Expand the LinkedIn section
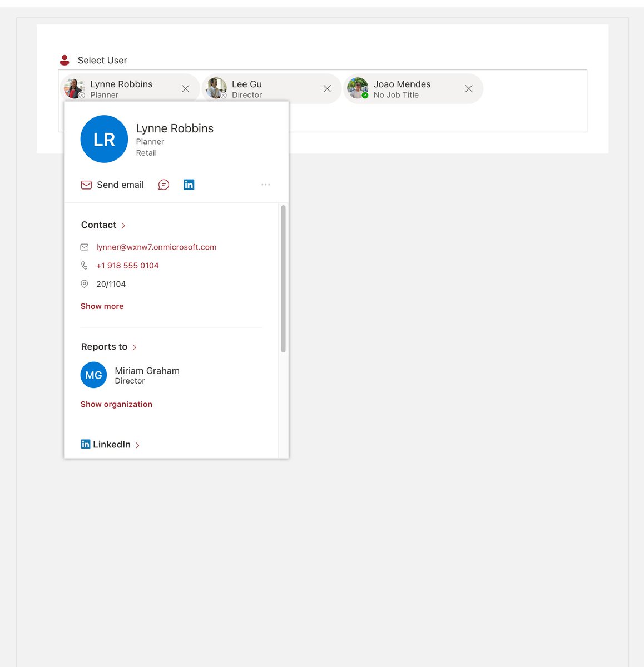The width and height of the screenshot is (644, 667). point(111,444)
